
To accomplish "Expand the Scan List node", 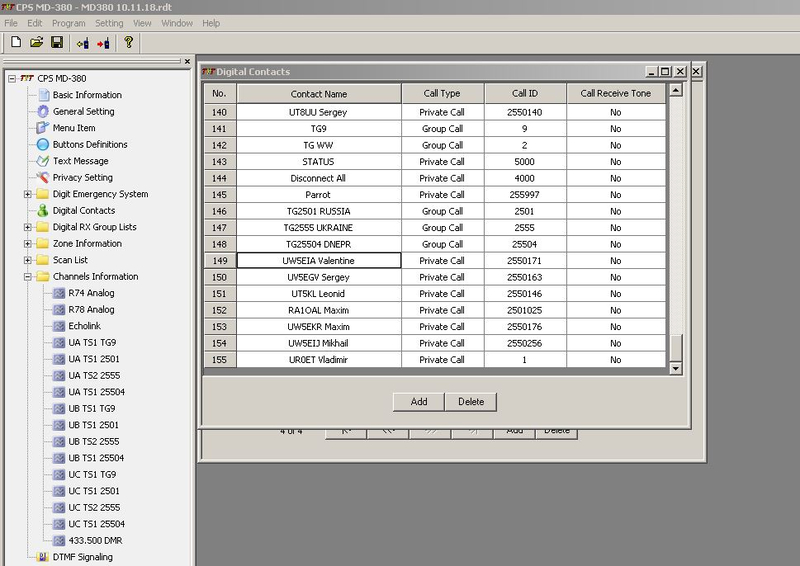I will point(28,260).
